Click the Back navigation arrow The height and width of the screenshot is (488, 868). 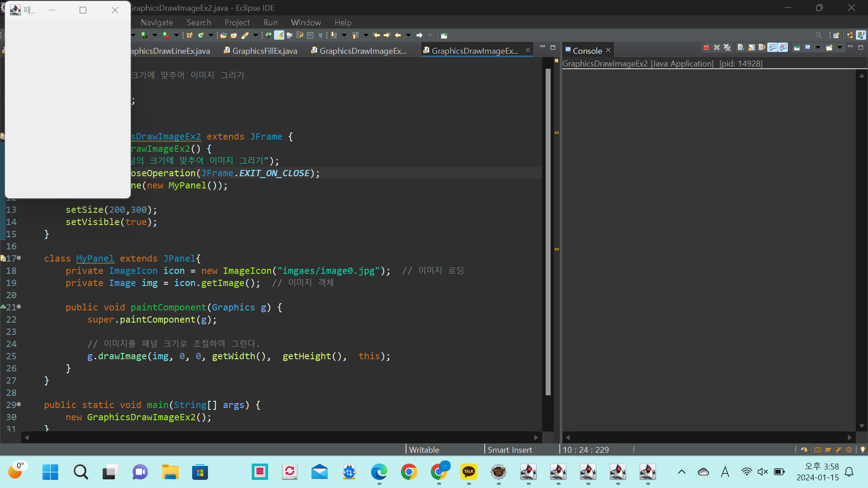pyautogui.click(x=398, y=35)
